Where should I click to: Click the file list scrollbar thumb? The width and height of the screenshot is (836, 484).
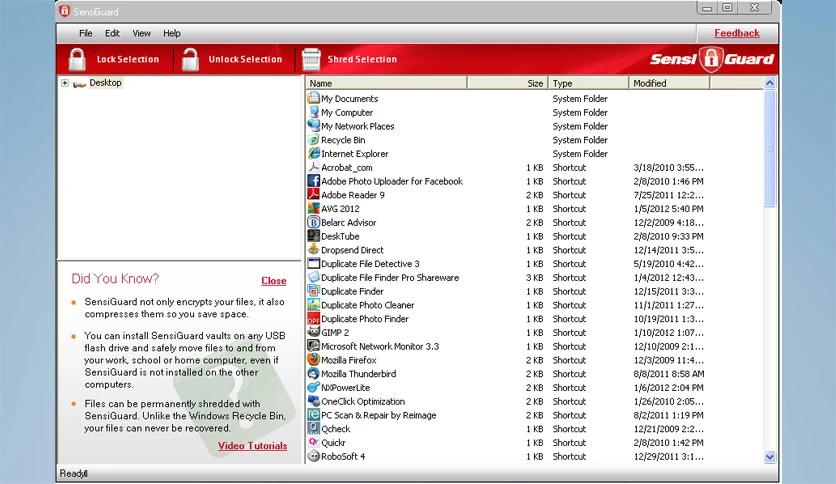(769, 149)
